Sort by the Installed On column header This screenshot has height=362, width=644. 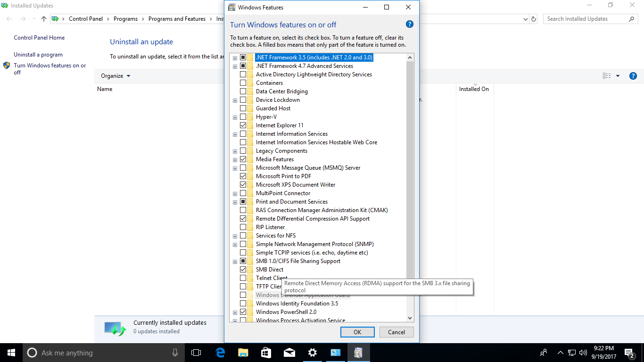click(474, 89)
